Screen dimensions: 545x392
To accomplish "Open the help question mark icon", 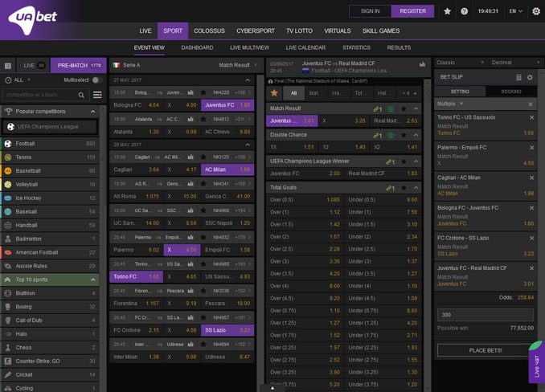I will click(464, 11).
